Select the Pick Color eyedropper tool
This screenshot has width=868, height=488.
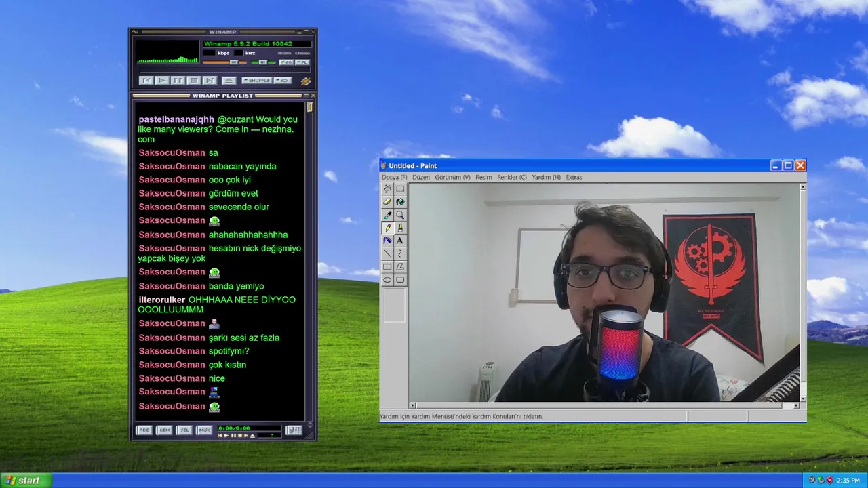tap(387, 215)
